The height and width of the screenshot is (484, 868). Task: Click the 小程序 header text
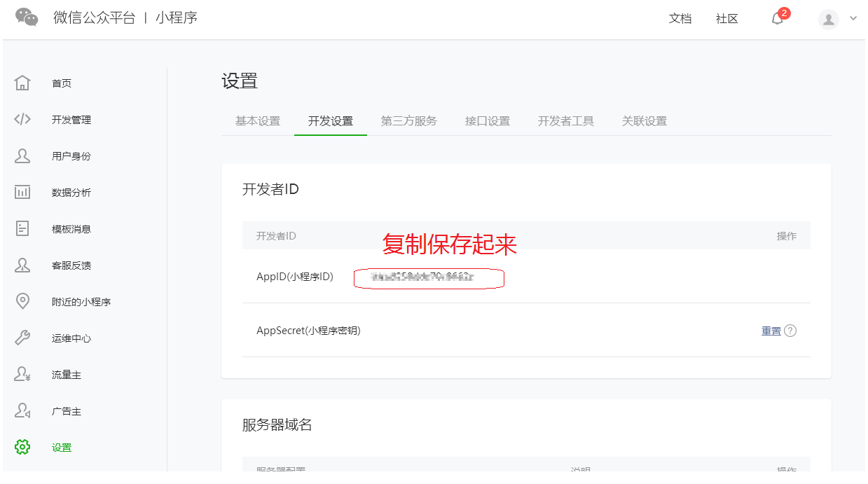coord(177,18)
